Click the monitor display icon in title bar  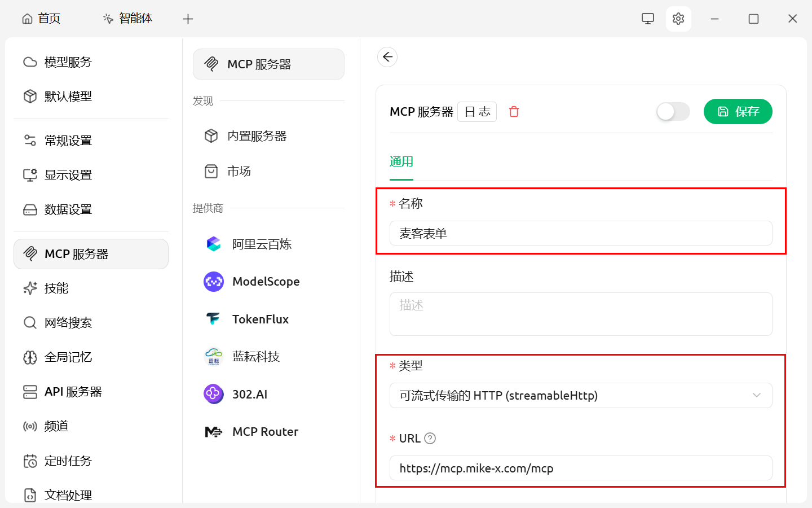click(x=648, y=19)
